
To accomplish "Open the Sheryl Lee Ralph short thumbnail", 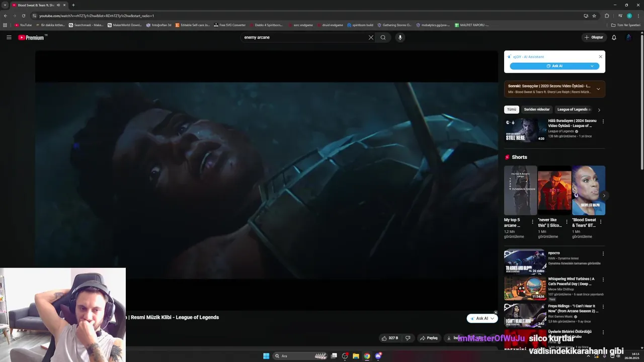I will click(x=589, y=191).
